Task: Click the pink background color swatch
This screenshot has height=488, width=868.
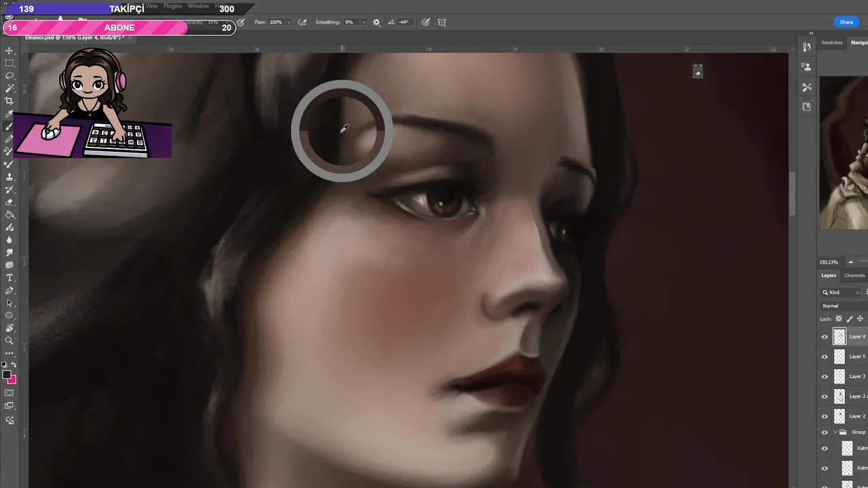Action: [x=13, y=380]
